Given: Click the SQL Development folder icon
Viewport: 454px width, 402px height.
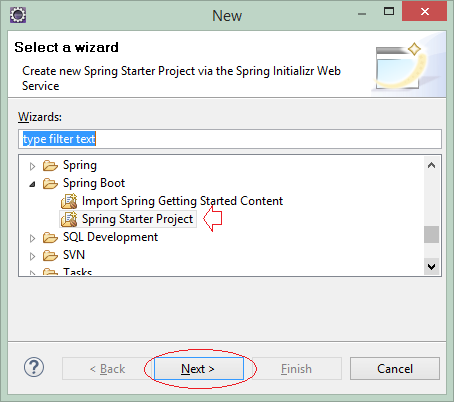Looking at the screenshot, I should click(x=50, y=237).
